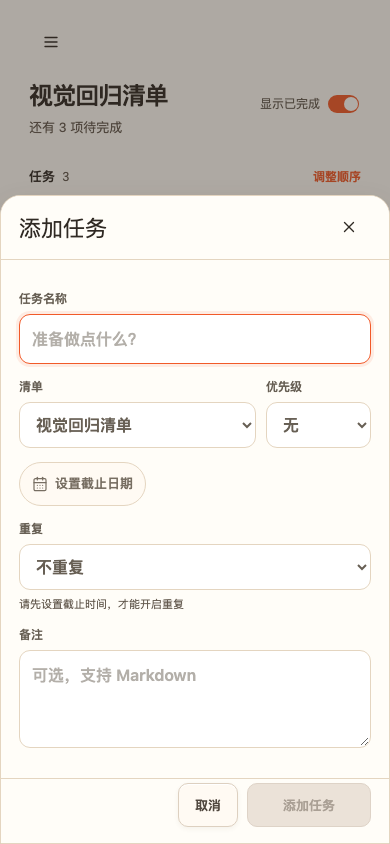The image size is (390, 844).
Task: Open the 重复 dropdown showing 不重复
Action: [x=195, y=567]
